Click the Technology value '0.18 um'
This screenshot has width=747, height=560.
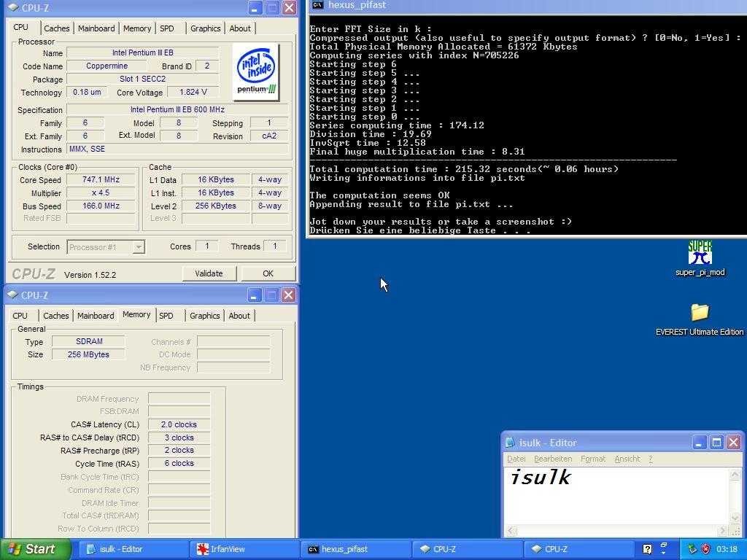tap(87, 92)
